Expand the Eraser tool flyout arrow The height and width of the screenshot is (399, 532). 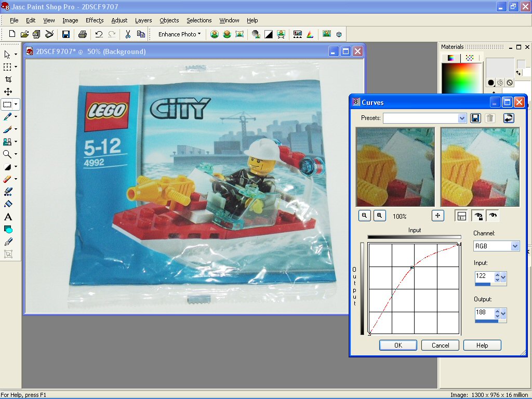[16, 179]
